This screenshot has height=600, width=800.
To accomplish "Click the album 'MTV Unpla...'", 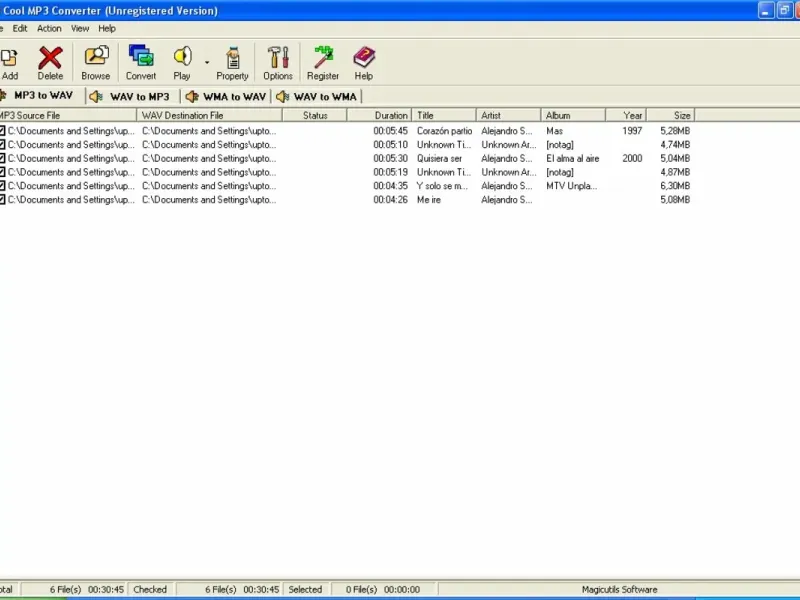I will tap(571, 186).
